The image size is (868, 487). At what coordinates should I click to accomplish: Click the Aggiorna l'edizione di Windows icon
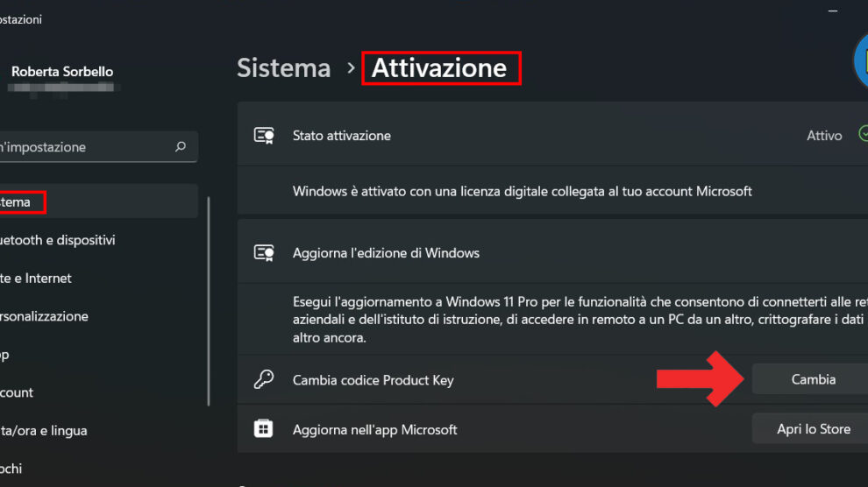[x=263, y=253]
